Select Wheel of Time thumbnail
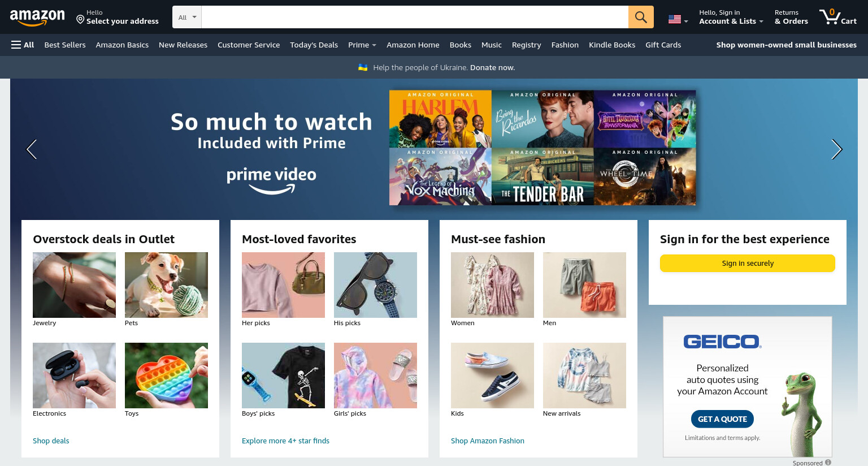Image resolution: width=868 pixels, height=466 pixels. click(645, 176)
